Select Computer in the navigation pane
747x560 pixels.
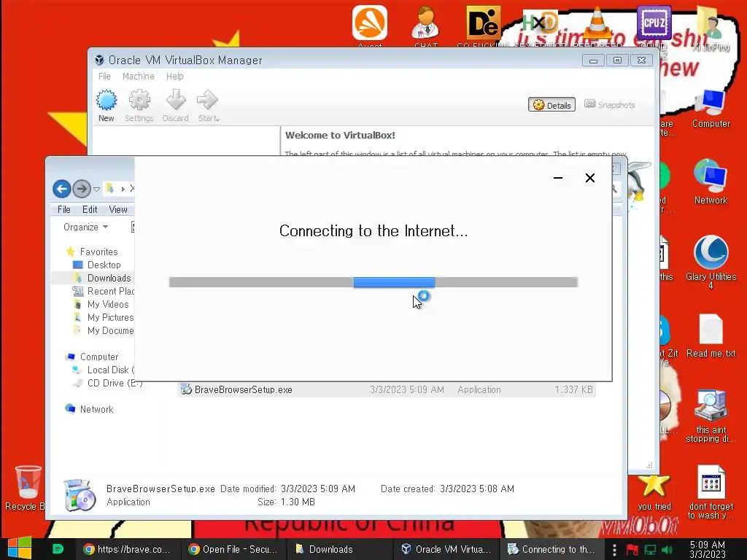tap(99, 357)
